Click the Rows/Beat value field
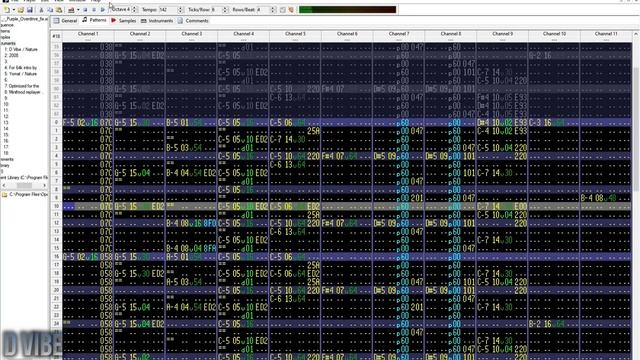Image resolution: width=640 pixels, height=360 pixels. [x=263, y=9]
